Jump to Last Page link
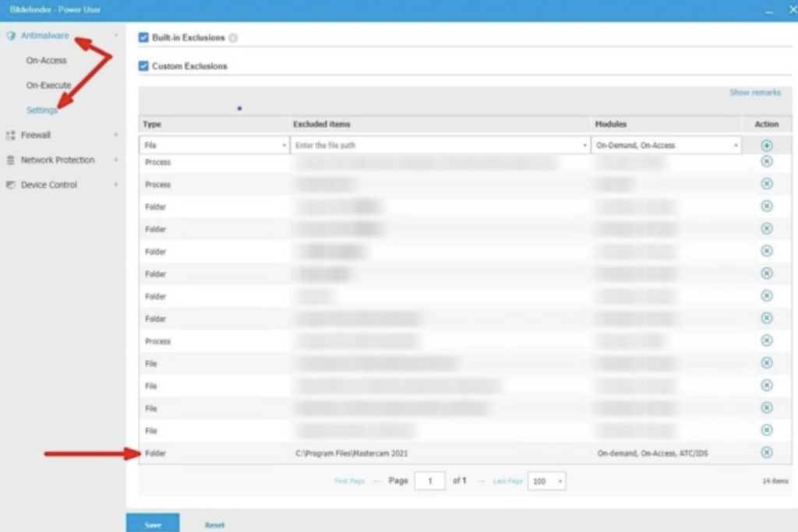798x532 pixels. (508, 481)
